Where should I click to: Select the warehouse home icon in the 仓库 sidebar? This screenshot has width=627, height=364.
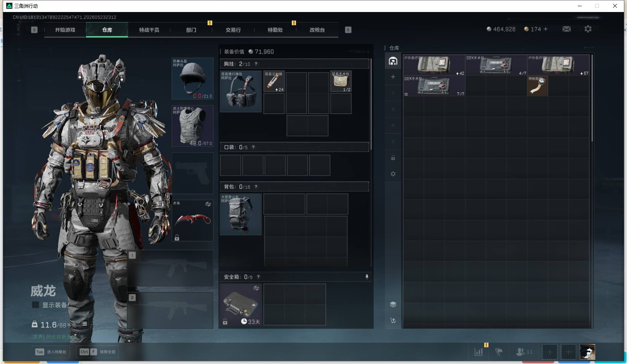click(393, 61)
